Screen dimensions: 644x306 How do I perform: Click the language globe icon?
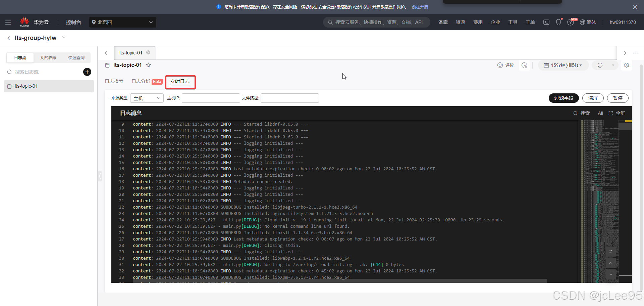(583, 22)
